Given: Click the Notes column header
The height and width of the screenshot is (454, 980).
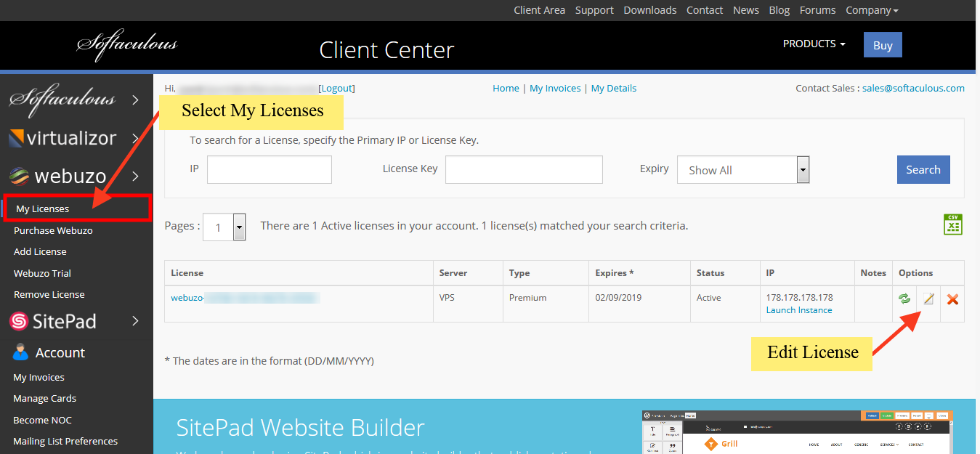Looking at the screenshot, I should pyautogui.click(x=873, y=273).
